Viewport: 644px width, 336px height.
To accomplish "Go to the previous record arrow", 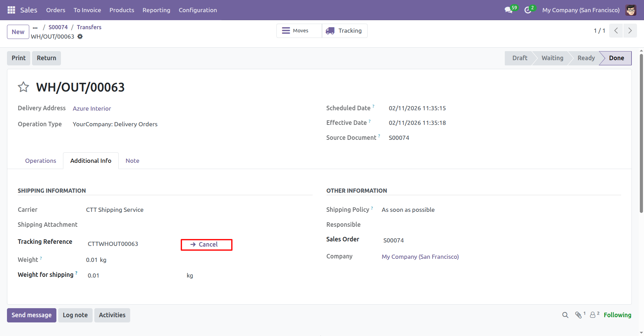I will 616,31.
